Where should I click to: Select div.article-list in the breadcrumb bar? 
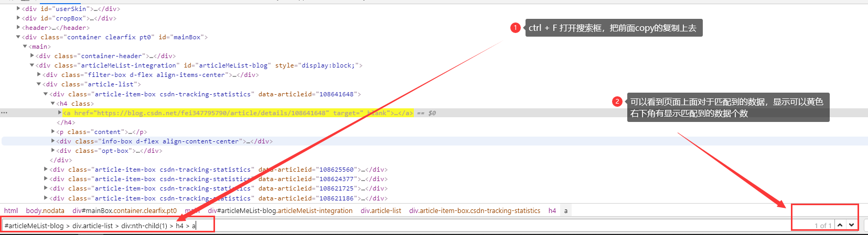[381, 211]
